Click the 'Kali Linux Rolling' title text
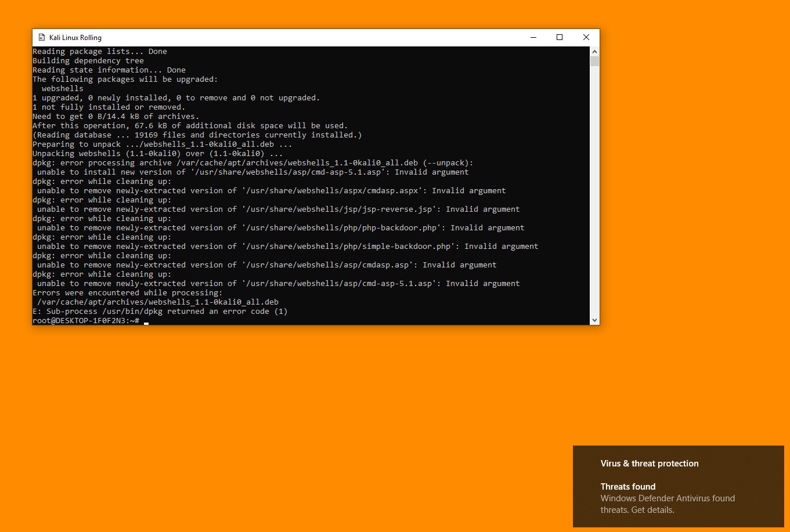 pos(75,37)
